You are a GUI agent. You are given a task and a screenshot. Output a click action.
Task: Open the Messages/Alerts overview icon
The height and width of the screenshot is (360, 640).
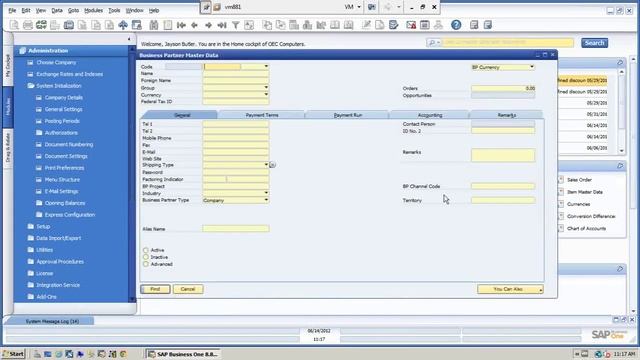click(411, 25)
